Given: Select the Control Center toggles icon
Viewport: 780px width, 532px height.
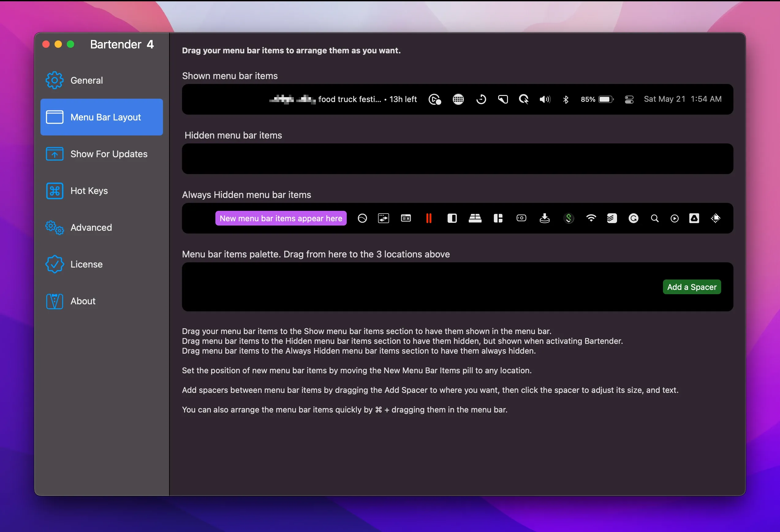Looking at the screenshot, I should pyautogui.click(x=629, y=99).
